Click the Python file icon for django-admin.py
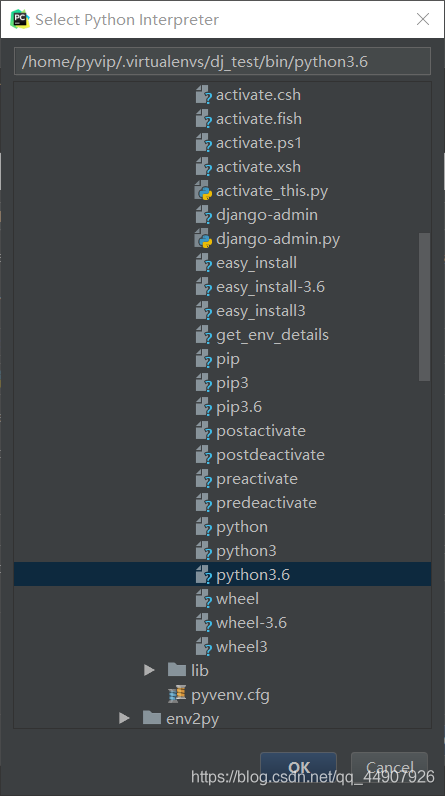Screen dimensions: 445x796 [x=203, y=239]
